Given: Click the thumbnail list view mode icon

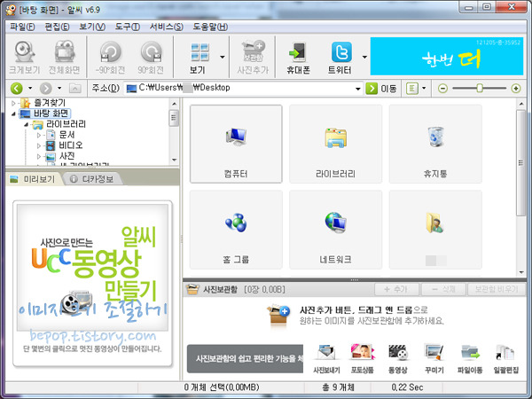Looking at the screenshot, I should coord(412,89).
